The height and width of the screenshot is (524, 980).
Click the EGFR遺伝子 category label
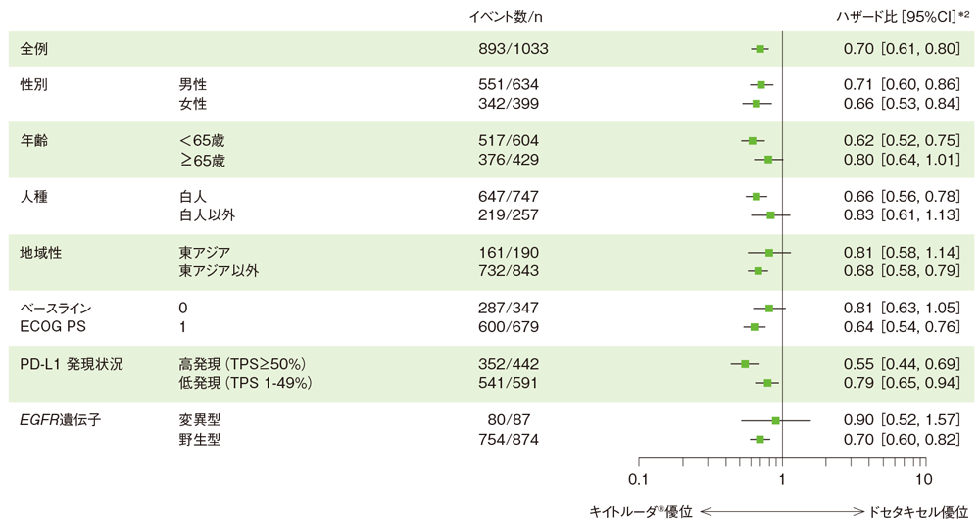60,420
